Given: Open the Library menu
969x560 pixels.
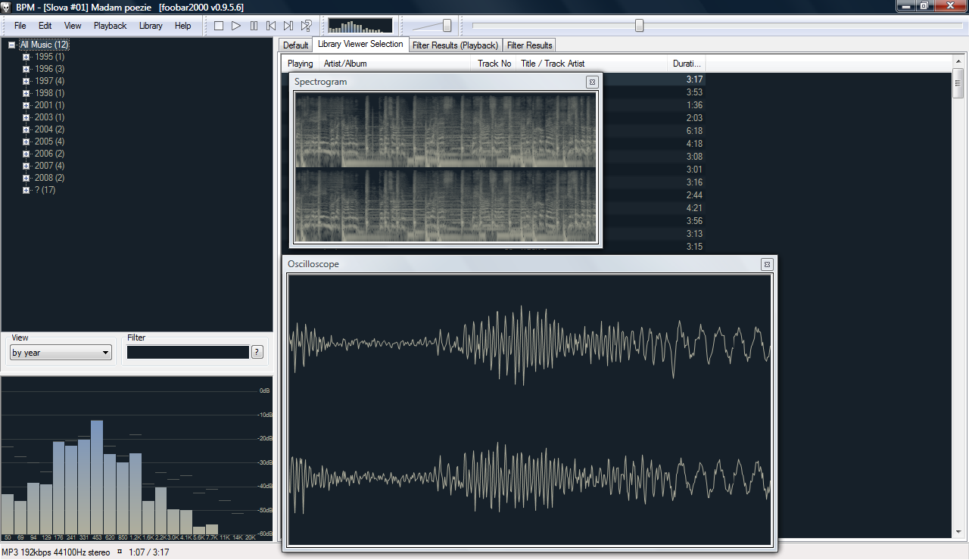Looking at the screenshot, I should click(x=151, y=26).
